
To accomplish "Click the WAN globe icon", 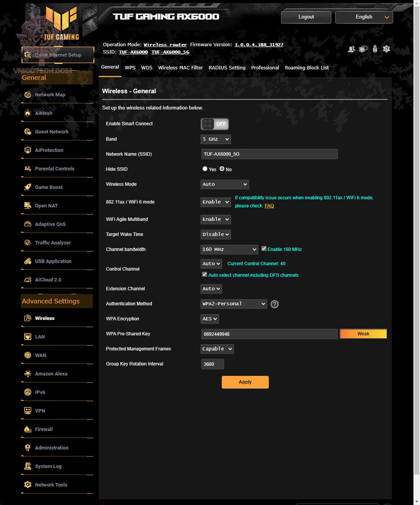I will click(x=28, y=355).
